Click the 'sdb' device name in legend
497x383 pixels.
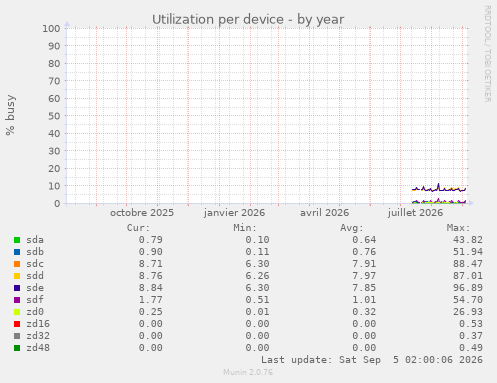[35, 252]
